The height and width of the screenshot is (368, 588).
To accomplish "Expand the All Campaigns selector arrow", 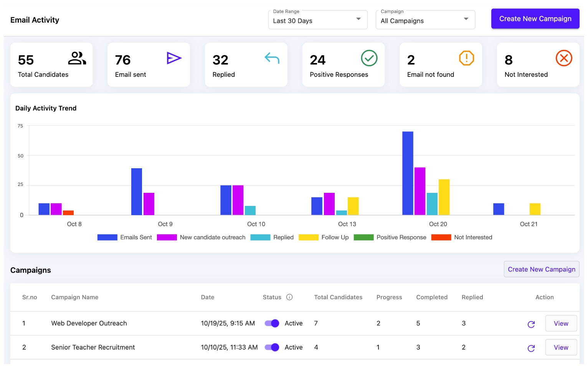I will tap(466, 18).
